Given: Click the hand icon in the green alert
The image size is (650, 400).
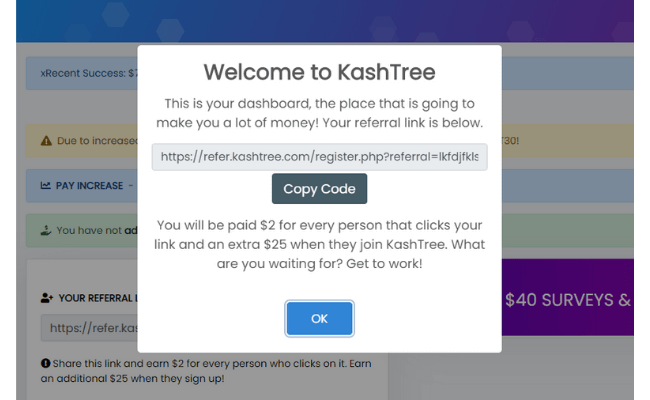Looking at the screenshot, I should click(x=46, y=230).
